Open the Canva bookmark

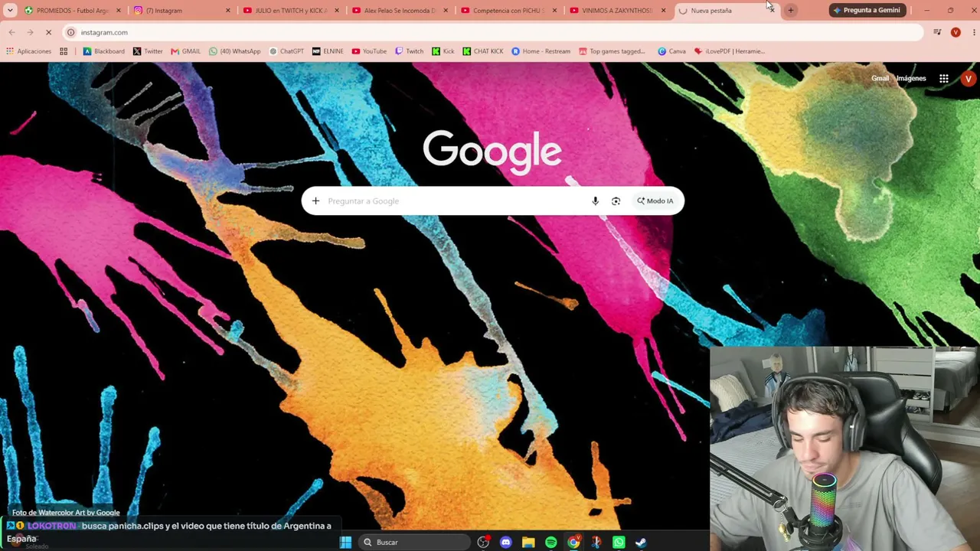(671, 51)
